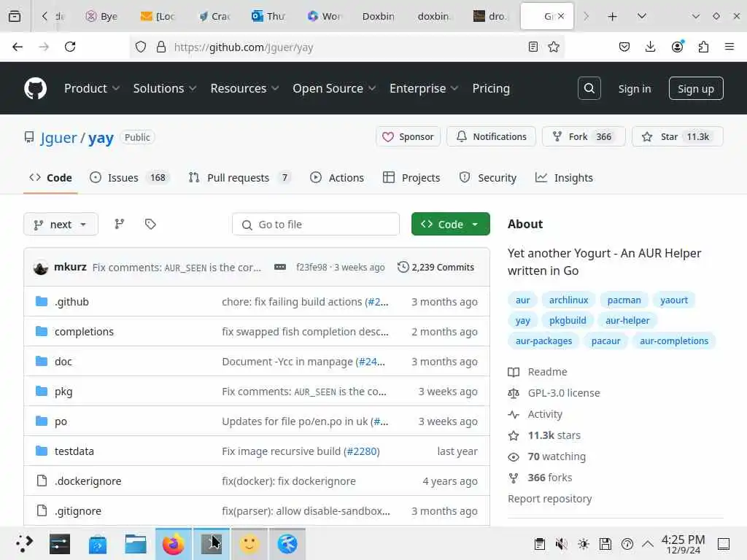Expand hidden system tray icons
Screen dimensions: 747x560
coord(648,544)
